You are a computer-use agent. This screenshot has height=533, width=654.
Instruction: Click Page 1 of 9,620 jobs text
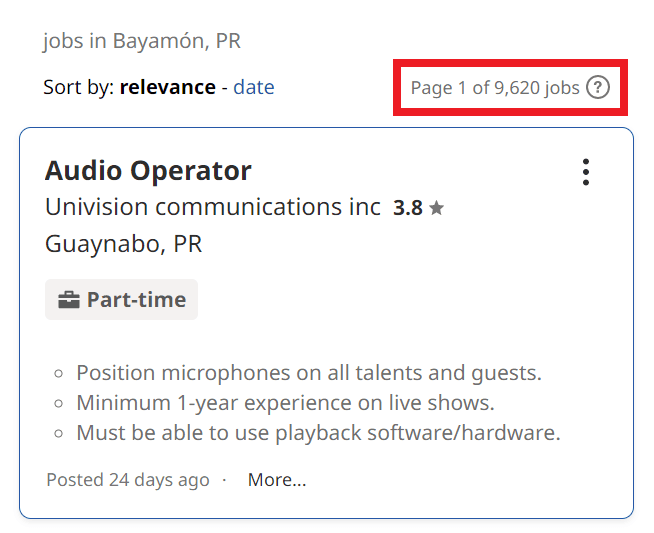pos(495,88)
